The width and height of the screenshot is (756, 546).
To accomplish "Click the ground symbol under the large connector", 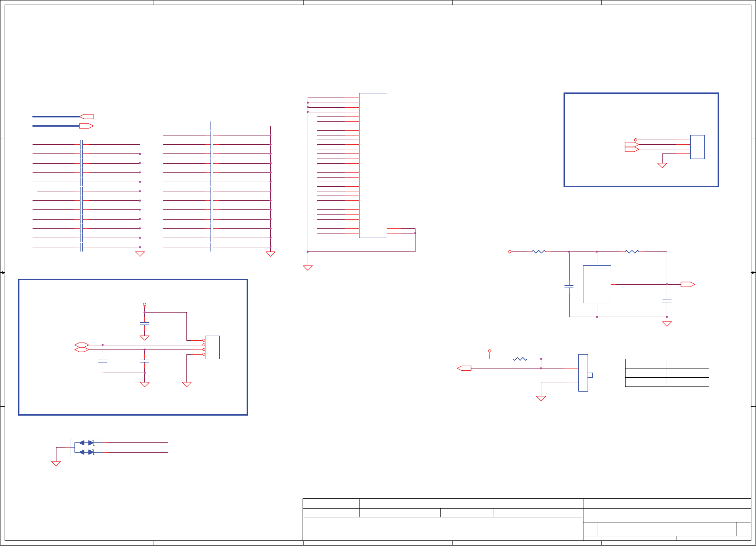I will [308, 268].
